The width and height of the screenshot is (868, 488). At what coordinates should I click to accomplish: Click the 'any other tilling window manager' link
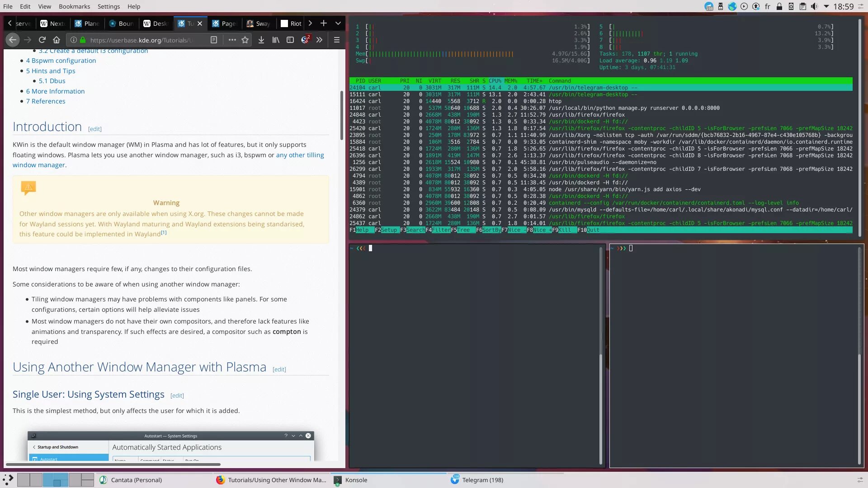point(300,155)
